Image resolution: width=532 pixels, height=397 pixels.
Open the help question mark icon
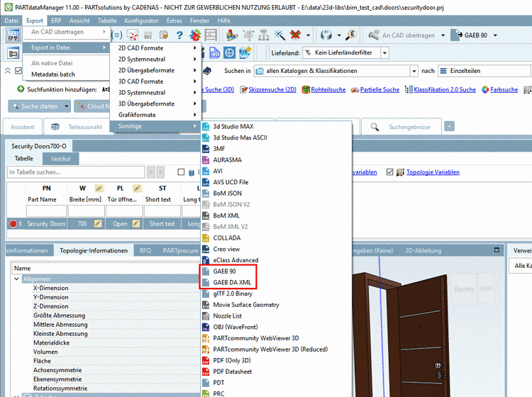pyautogui.click(x=179, y=35)
